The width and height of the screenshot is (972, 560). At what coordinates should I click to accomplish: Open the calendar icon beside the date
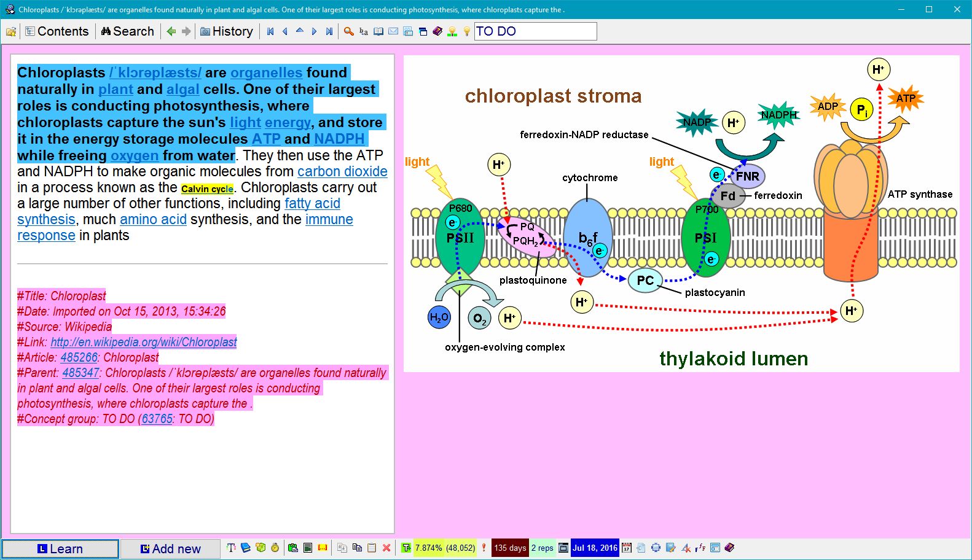pyautogui.click(x=627, y=548)
